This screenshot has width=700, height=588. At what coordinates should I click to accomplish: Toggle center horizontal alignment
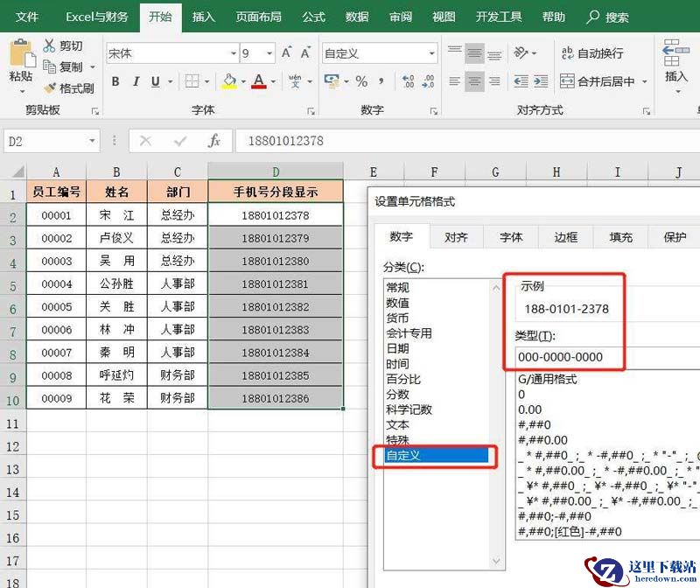click(474, 81)
